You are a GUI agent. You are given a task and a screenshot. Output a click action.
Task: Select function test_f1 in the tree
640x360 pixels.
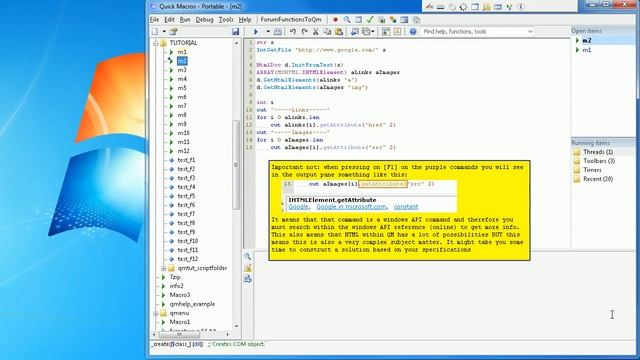[x=186, y=160]
